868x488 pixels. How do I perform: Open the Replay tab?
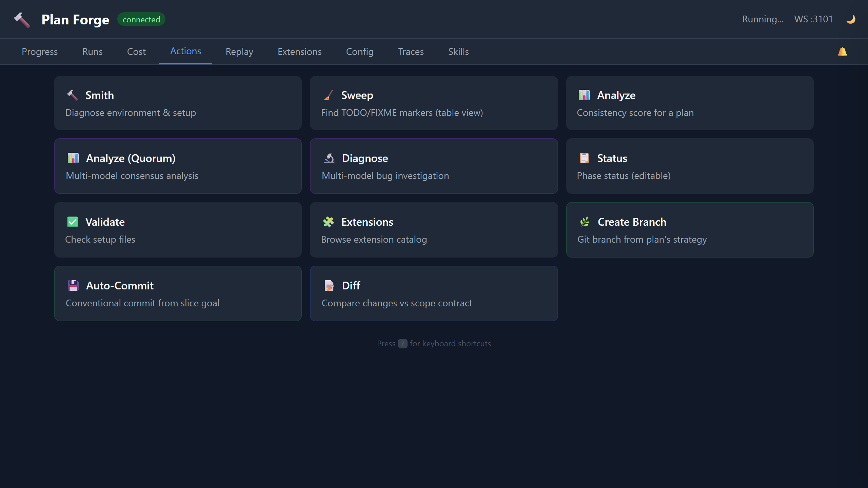239,52
